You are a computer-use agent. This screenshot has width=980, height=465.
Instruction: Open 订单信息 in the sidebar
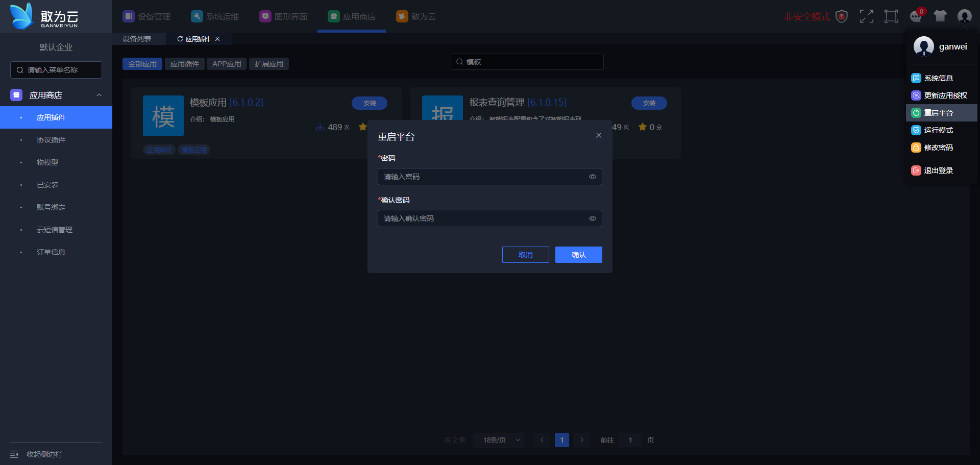pyautogui.click(x=56, y=252)
